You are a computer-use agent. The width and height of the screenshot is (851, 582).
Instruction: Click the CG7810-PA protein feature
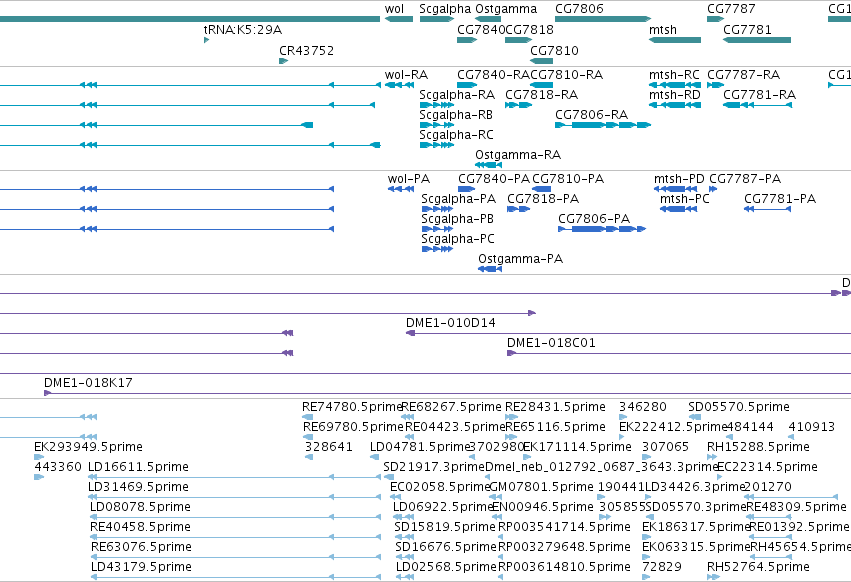tap(542, 189)
